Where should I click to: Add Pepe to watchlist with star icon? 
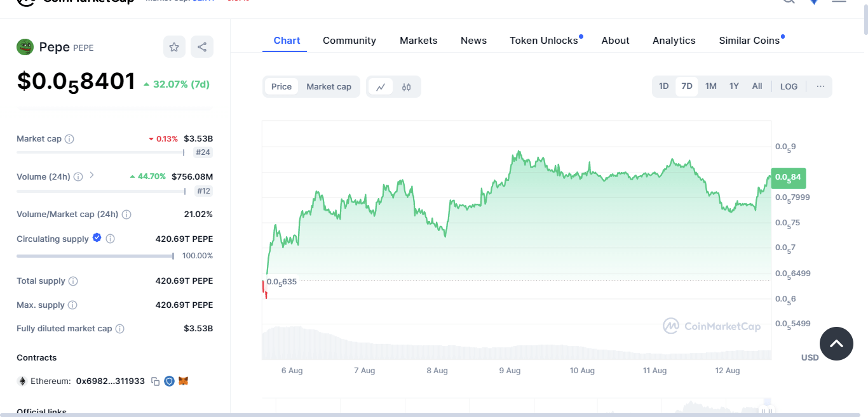[174, 47]
